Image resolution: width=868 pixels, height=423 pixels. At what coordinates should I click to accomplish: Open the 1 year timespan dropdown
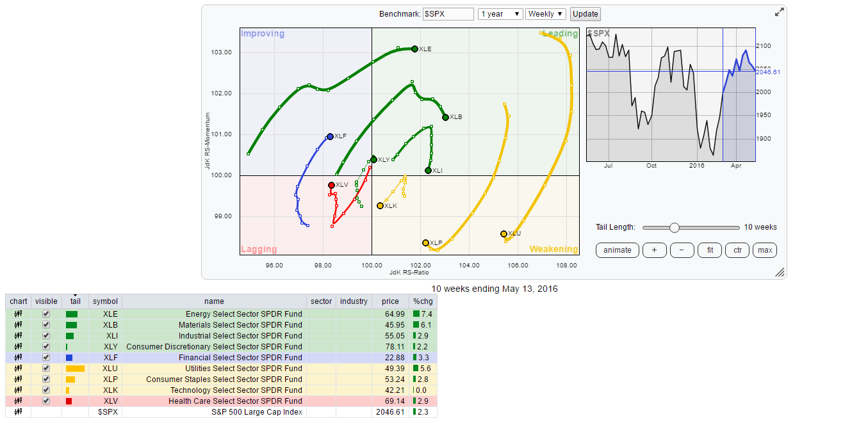(x=500, y=14)
